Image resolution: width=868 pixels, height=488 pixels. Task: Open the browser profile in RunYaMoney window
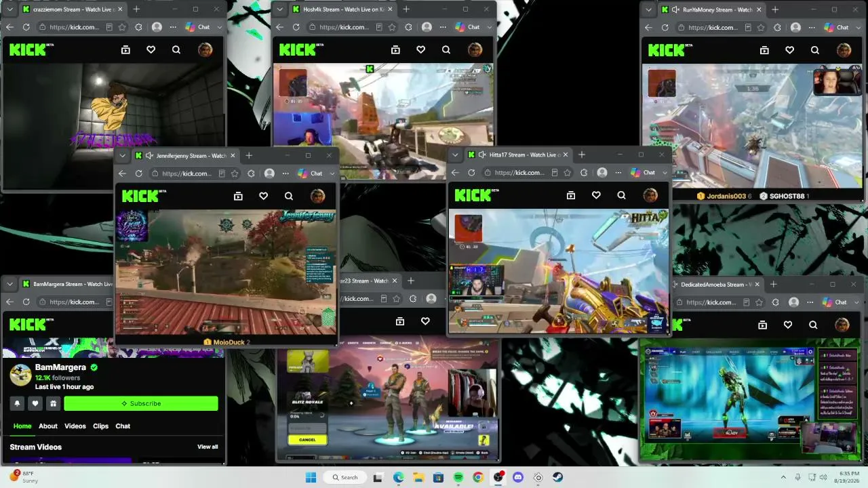(x=795, y=27)
